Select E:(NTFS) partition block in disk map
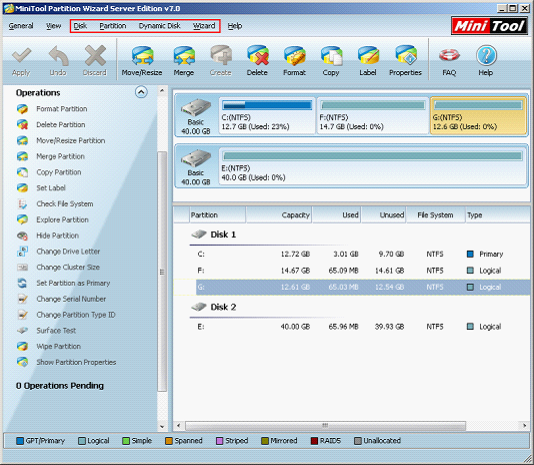 click(x=373, y=167)
